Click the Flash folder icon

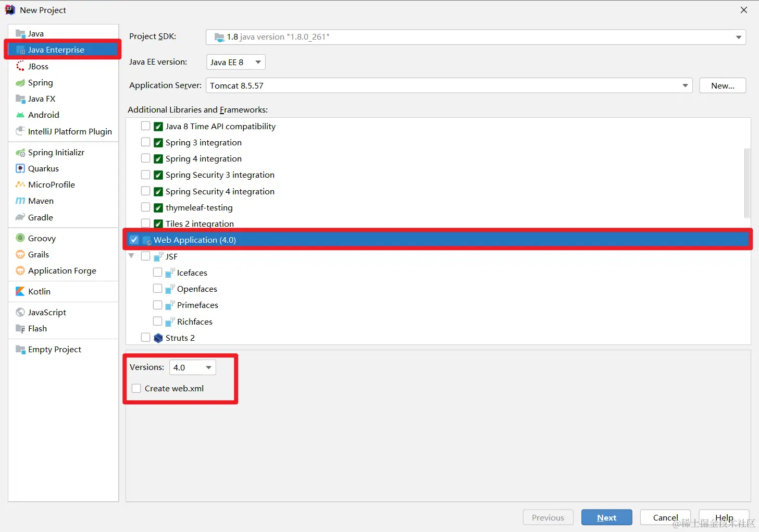click(20, 329)
